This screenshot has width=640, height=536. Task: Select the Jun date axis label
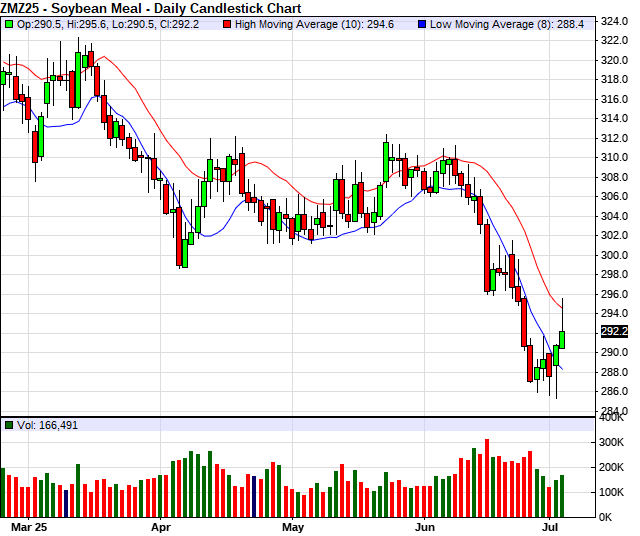[x=425, y=524]
